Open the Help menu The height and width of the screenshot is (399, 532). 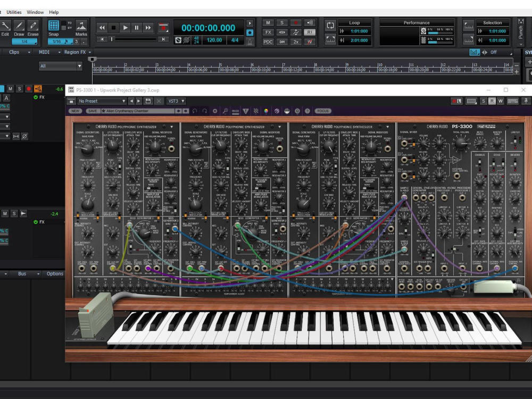tap(54, 12)
